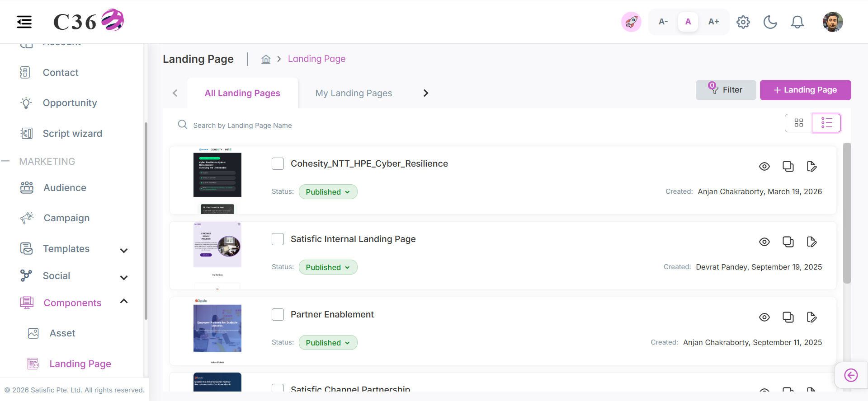Open Templates sidebar item

[x=66, y=249]
